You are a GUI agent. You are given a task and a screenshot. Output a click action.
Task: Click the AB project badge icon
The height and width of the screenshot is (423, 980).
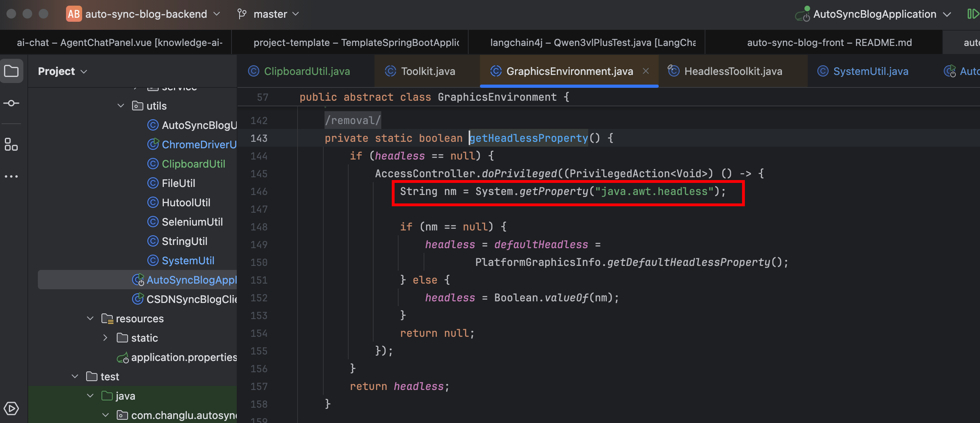pyautogui.click(x=74, y=14)
